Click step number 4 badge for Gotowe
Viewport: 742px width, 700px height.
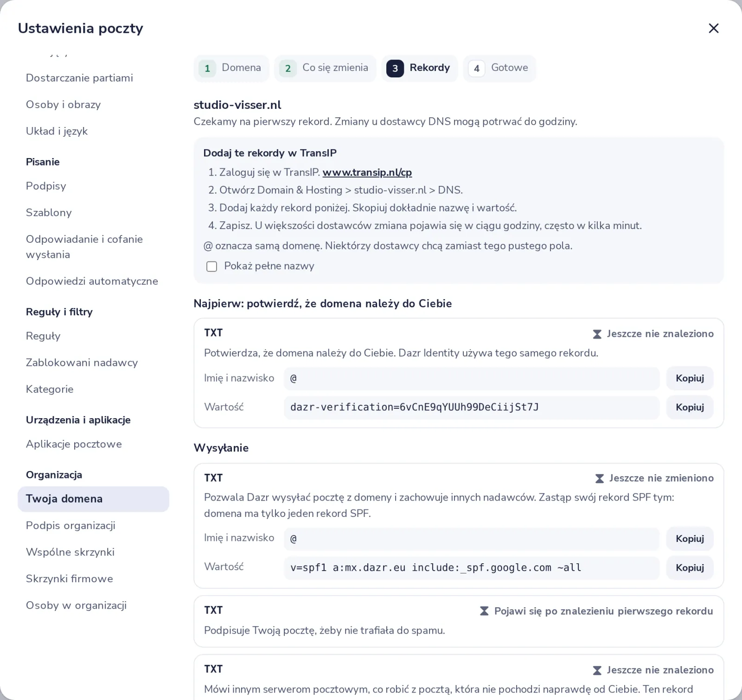477,69
